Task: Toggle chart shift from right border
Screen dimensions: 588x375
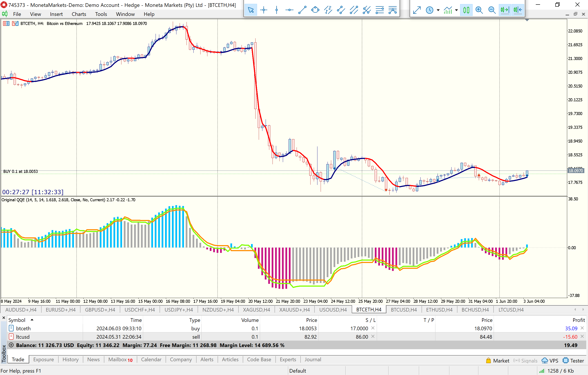Action: click(x=518, y=10)
